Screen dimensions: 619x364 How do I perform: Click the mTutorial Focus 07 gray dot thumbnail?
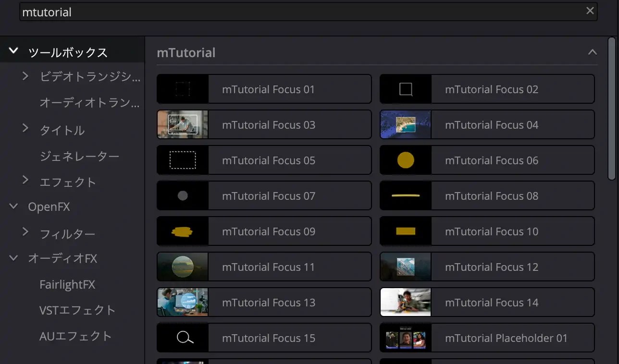pos(183,195)
